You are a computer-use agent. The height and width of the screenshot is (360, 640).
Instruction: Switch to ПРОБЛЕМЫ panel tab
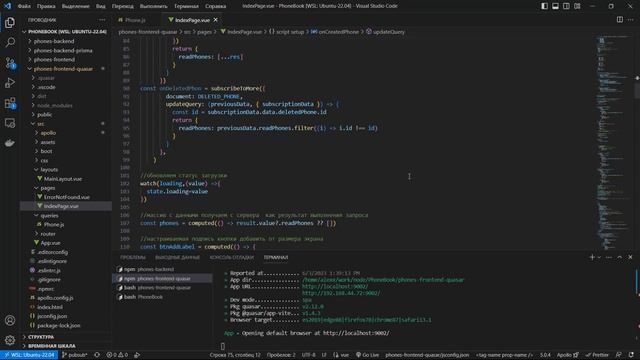point(133,257)
